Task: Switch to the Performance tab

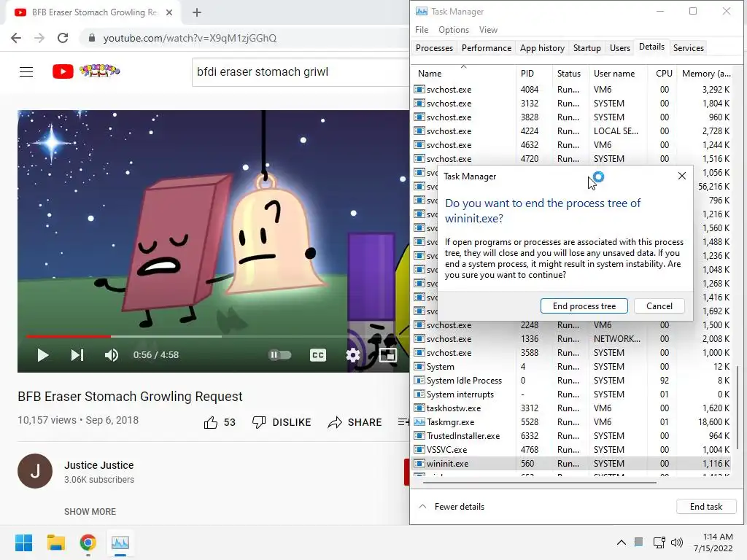Action: pos(487,48)
